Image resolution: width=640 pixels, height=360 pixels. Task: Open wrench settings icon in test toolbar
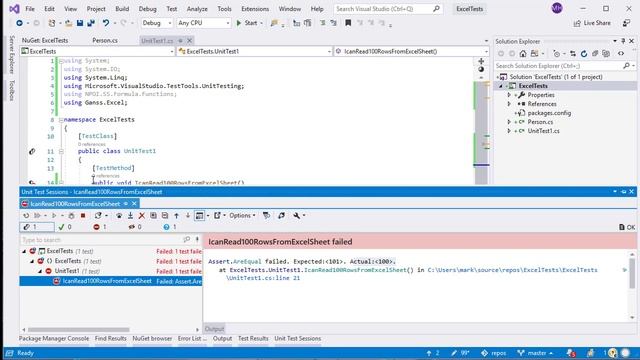(297, 216)
